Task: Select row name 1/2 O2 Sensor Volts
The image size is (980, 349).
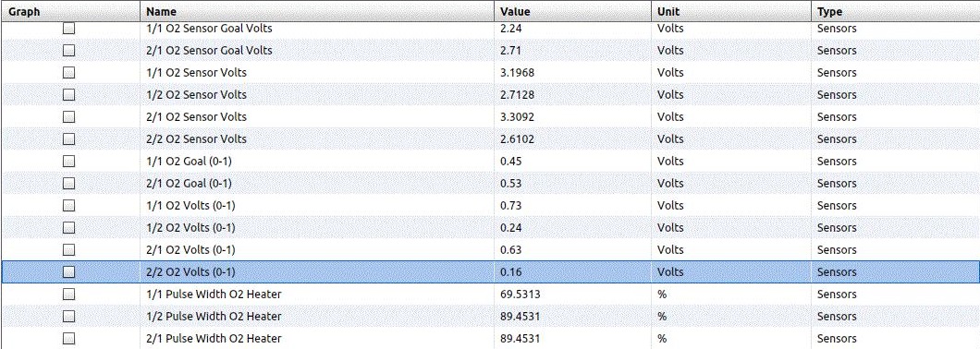Action: coord(196,95)
